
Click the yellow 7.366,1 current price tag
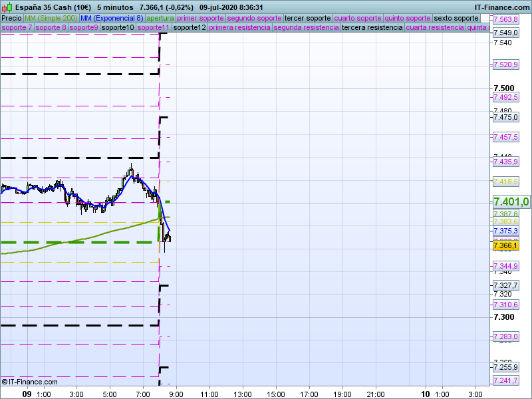point(505,246)
